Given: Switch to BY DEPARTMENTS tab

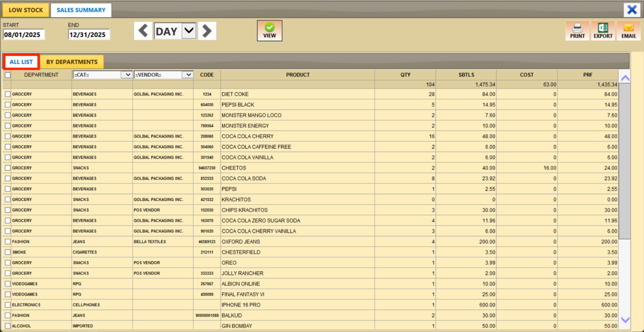Looking at the screenshot, I should pyautogui.click(x=72, y=62).
